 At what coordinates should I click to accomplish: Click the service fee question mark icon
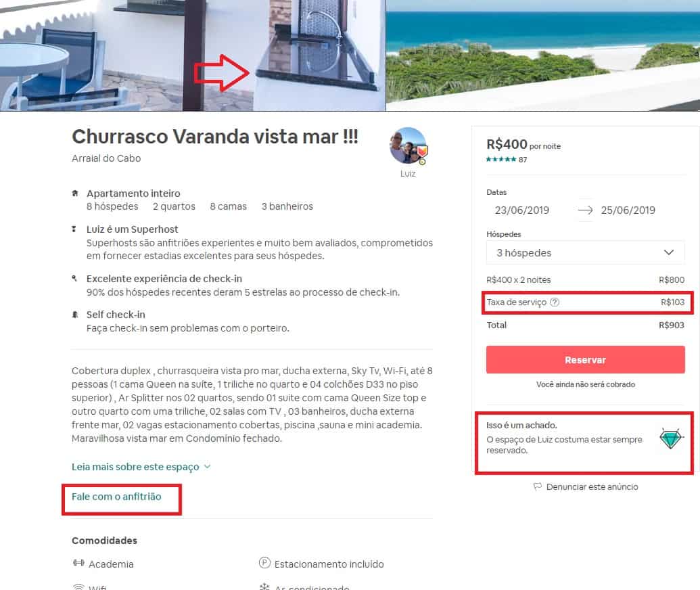coord(555,302)
